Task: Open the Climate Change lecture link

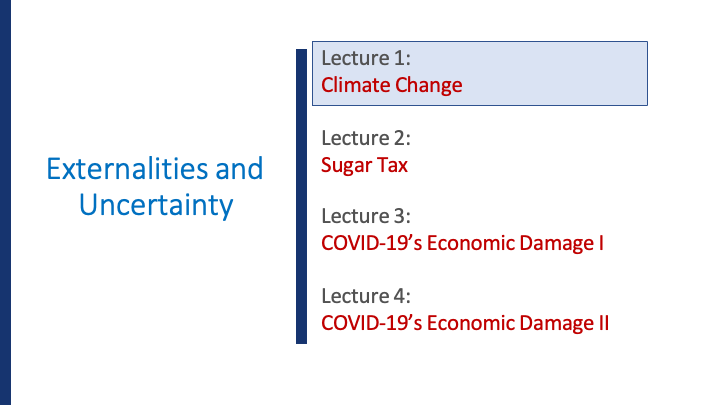Action: [x=391, y=85]
